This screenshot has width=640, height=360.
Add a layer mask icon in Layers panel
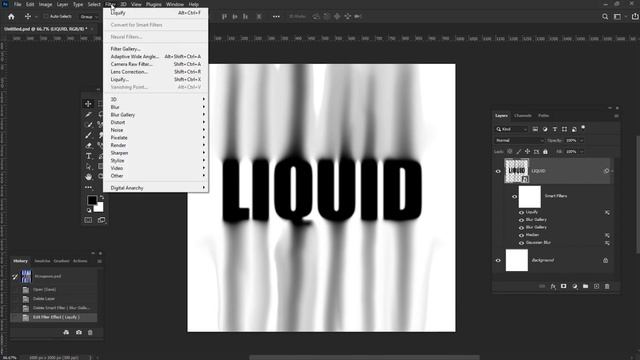point(564,287)
